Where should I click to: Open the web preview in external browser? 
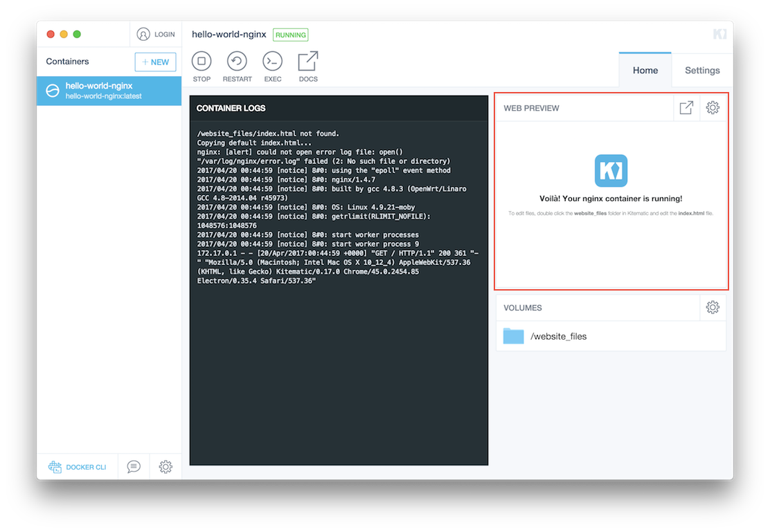pos(686,107)
